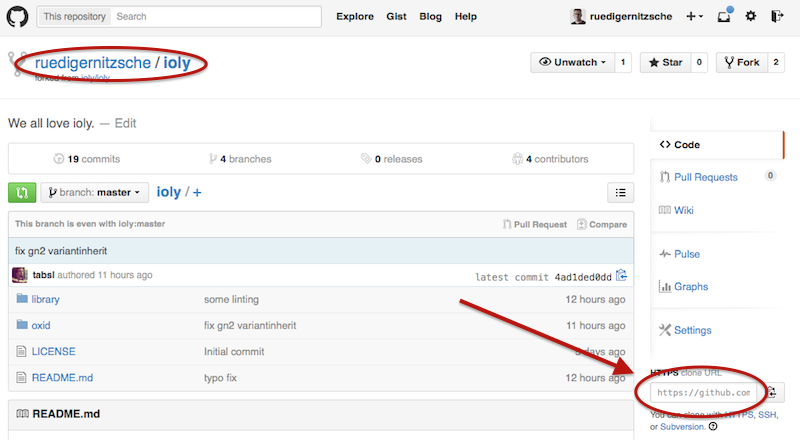Open the typo fix commit message
The height and width of the screenshot is (440, 800).
point(220,378)
